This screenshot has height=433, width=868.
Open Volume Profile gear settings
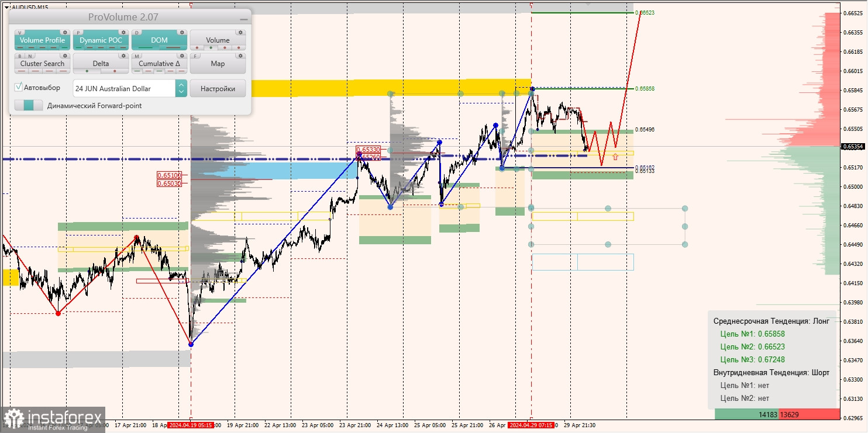click(65, 33)
